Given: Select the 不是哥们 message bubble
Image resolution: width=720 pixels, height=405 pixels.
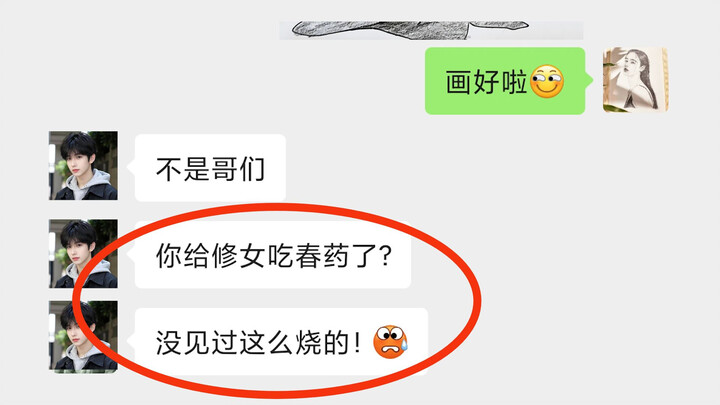Looking at the screenshot, I should [x=210, y=168].
